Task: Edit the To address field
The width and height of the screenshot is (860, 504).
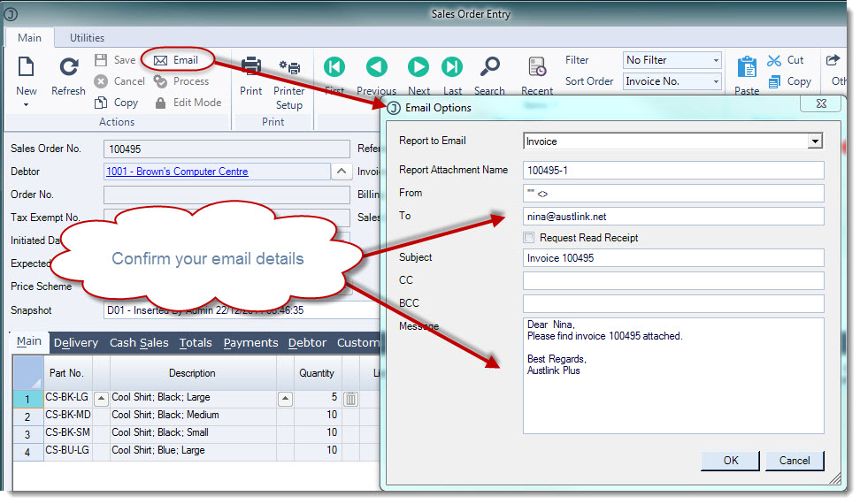Action: (x=673, y=217)
